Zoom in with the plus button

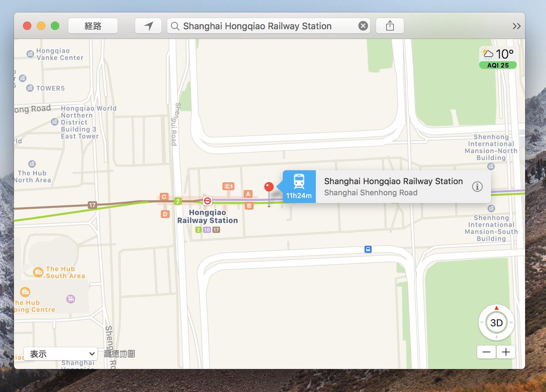pos(506,352)
